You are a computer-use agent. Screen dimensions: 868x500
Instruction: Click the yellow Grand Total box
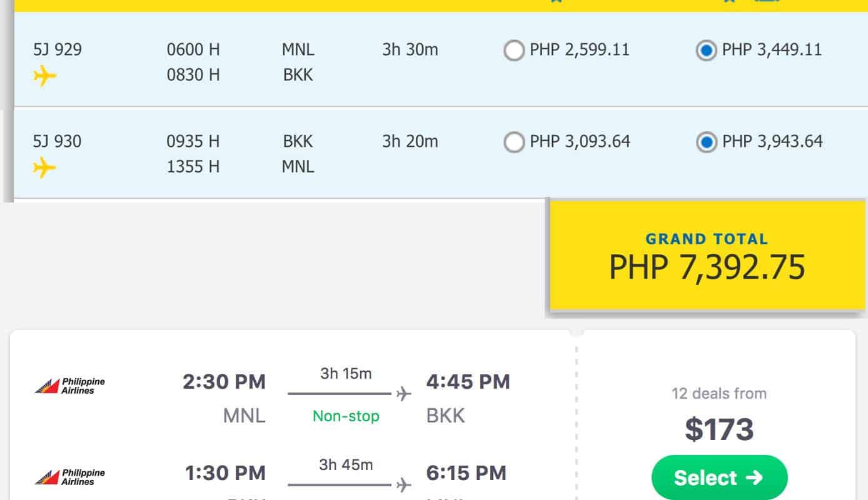pyautogui.click(x=707, y=256)
